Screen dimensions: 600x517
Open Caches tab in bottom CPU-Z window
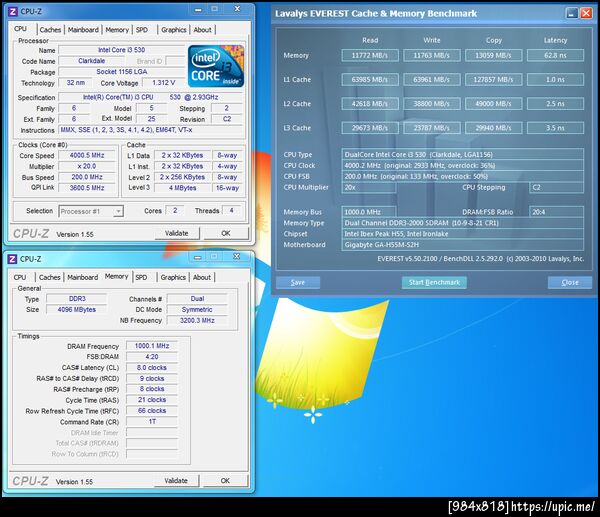49,277
